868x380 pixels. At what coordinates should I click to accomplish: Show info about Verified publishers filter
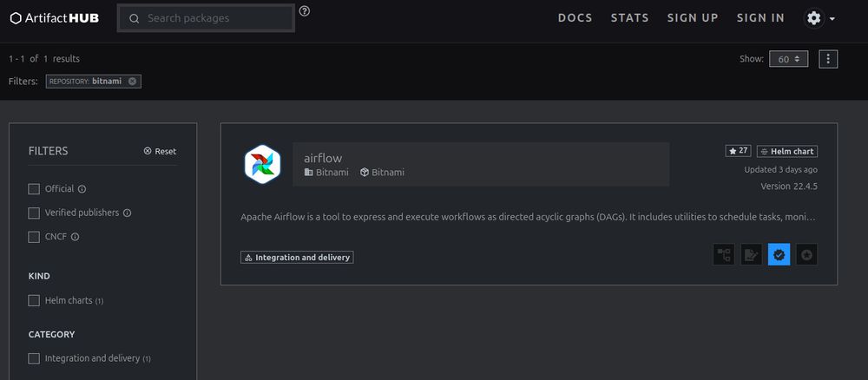point(127,213)
